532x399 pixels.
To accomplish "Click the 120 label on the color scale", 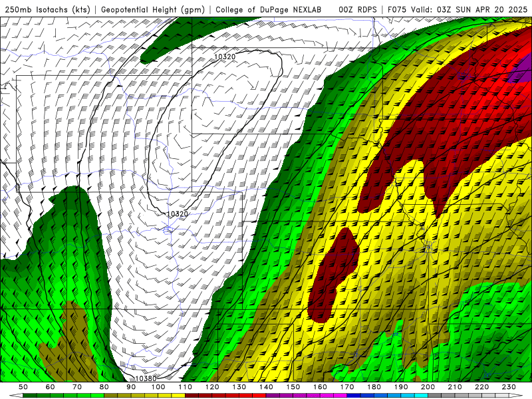I will [212, 387].
